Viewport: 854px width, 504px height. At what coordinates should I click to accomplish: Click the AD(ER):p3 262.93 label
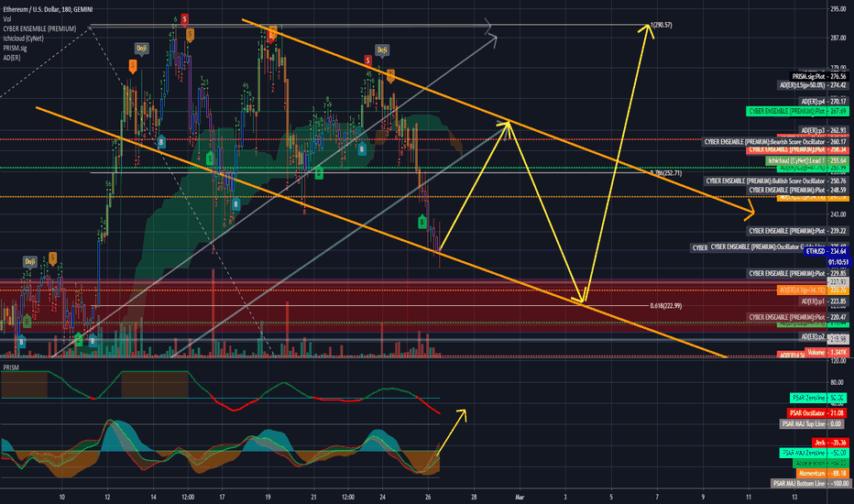[824, 130]
